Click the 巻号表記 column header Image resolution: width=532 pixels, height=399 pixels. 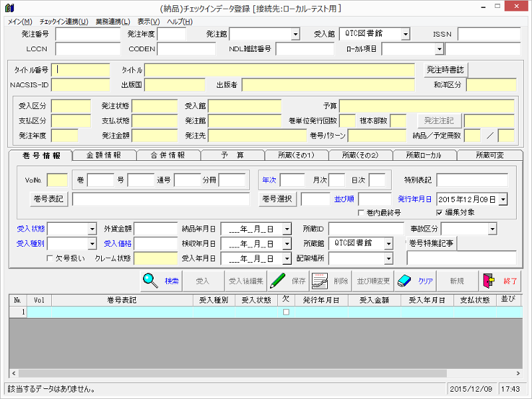pyautogui.click(x=122, y=300)
